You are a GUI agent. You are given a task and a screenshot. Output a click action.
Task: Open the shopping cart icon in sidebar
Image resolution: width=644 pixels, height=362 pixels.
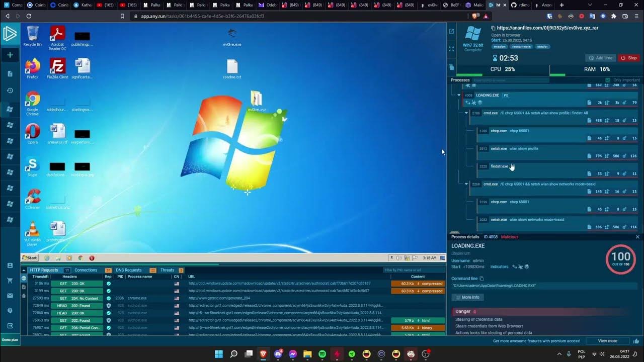tap(10, 281)
